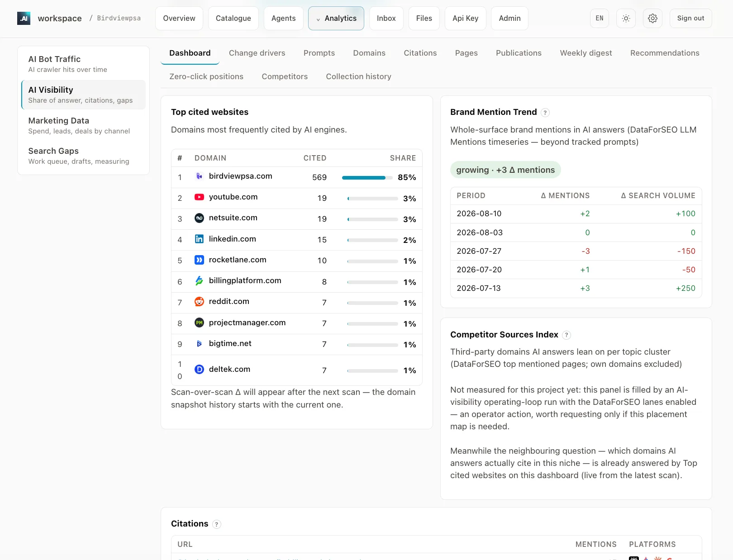The height and width of the screenshot is (560, 733).
Task: Click the Δ MENTIONS column header
Action: [x=566, y=195]
